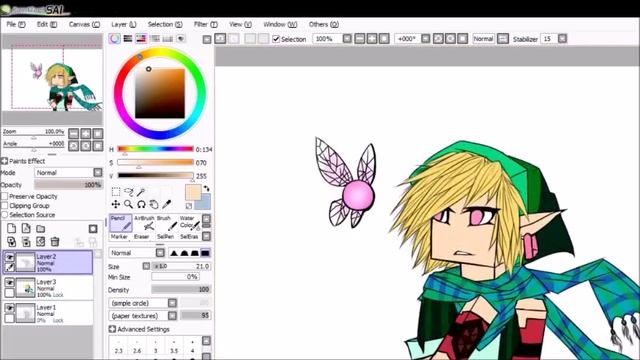Viewport: 640px width, 360px height.
Task: Select the Zoom magnifier tool
Action: 129,204
